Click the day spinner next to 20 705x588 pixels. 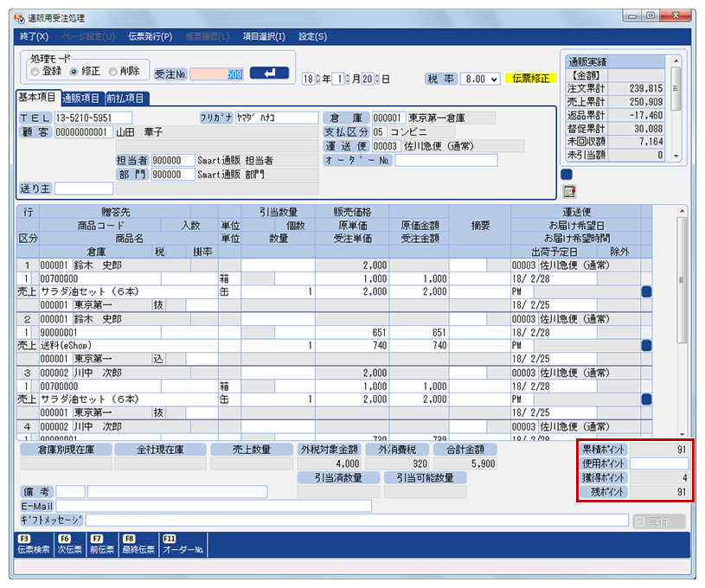pos(377,79)
